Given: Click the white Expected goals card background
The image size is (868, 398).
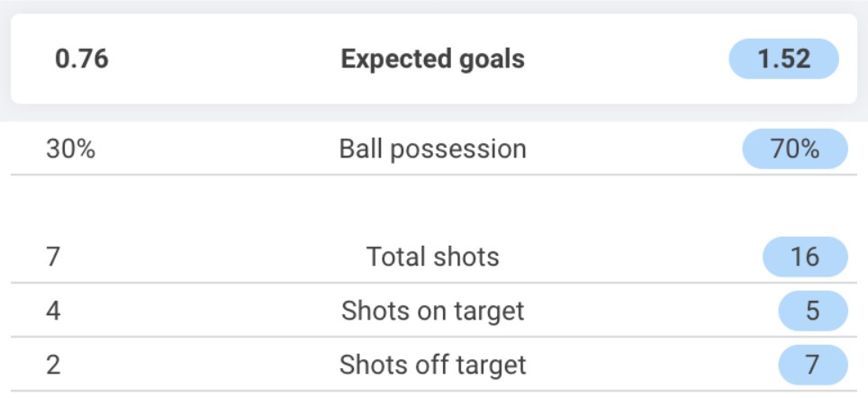Looking at the screenshot, I should pos(434,59).
